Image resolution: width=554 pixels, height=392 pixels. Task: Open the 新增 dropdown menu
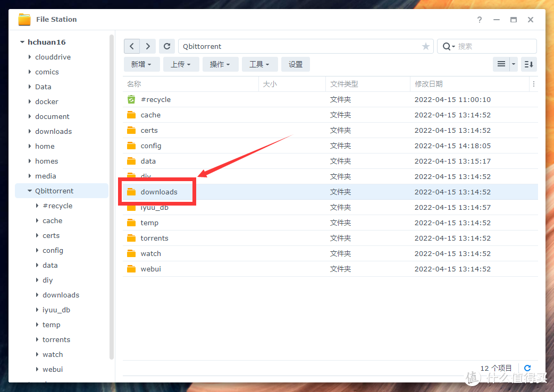[141, 64]
